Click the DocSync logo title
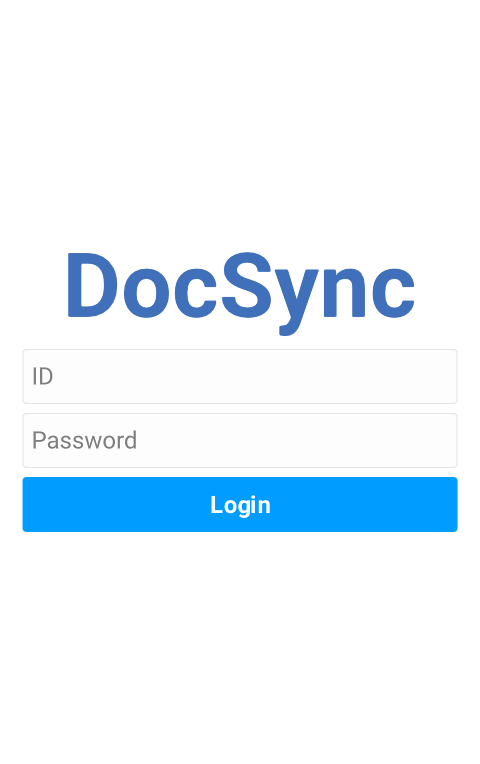This screenshot has width=480, height=764. tap(240, 293)
